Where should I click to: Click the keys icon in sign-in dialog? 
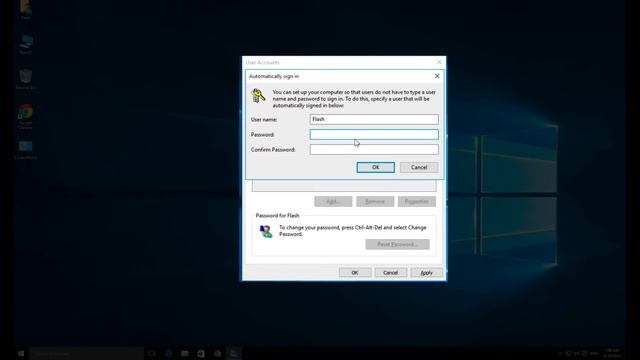point(258,96)
